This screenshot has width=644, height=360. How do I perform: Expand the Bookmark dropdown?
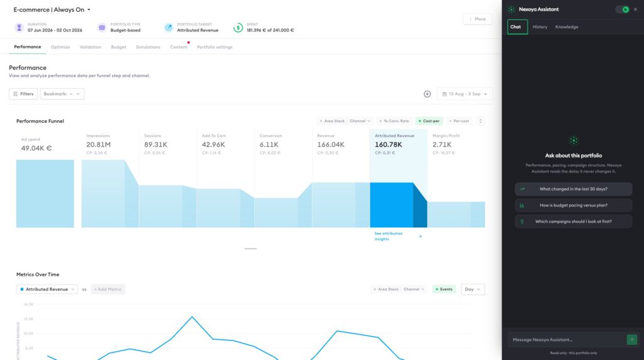pyautogui.click(x=62, y=94)
